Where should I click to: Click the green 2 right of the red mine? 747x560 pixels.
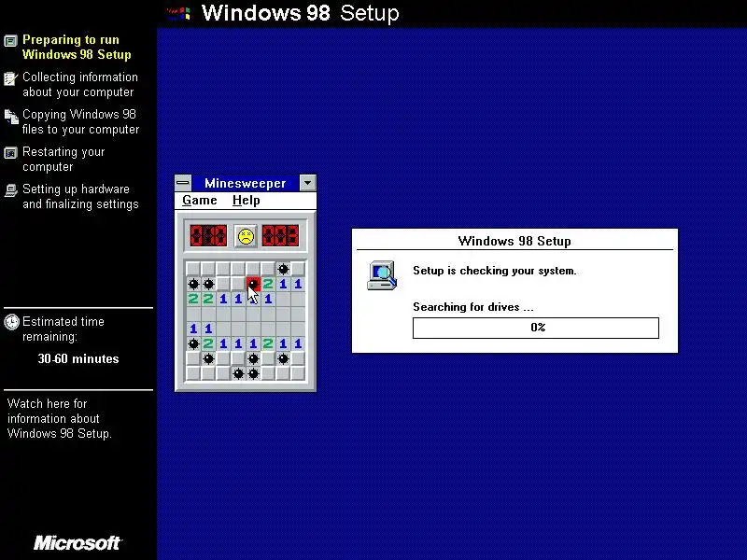268,285
